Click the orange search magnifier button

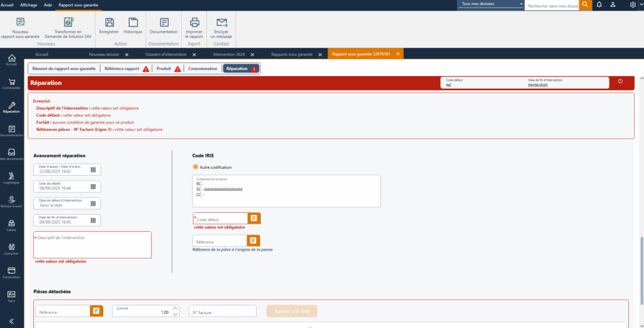tap(586, 4)
